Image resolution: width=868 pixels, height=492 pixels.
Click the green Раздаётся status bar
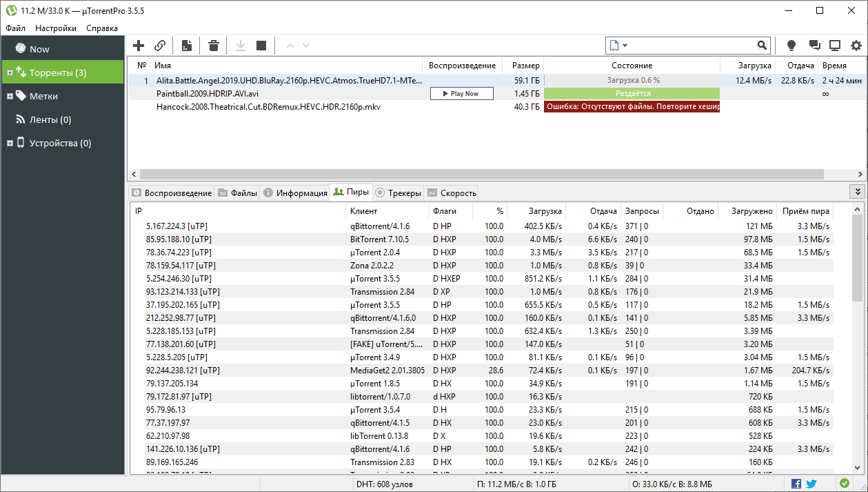[x=632, y=93]
